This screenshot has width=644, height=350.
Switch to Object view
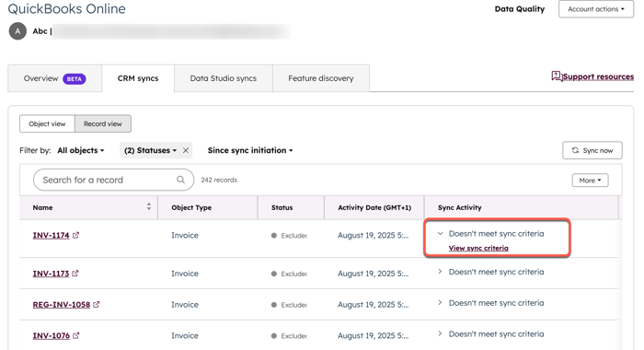tap(47, 123)
